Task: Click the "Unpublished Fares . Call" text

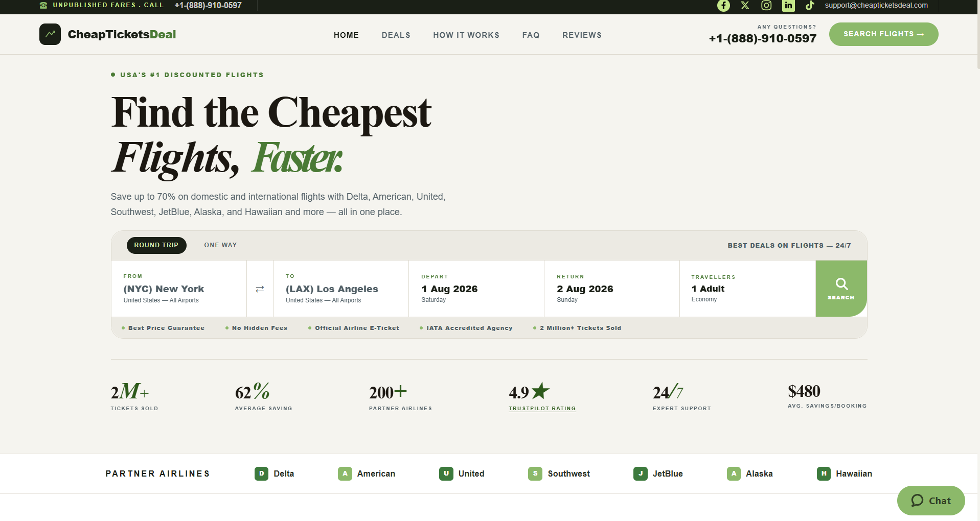Action: pyautogui.click(x=108, y=5)
